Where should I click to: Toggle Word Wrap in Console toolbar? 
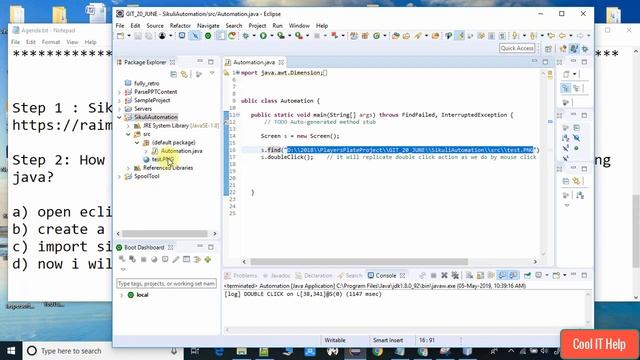point(491,276)
